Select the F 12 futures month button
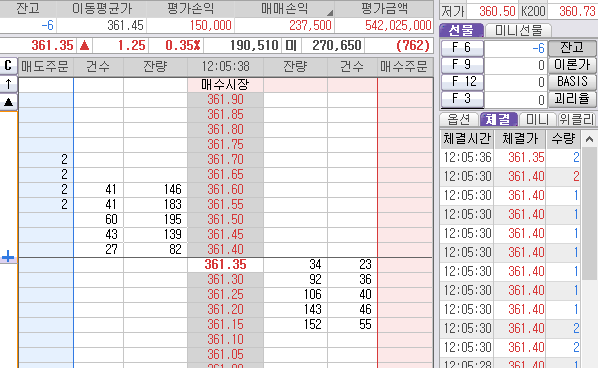This screenshot has height=368, width=598. (x=462, y=82)
